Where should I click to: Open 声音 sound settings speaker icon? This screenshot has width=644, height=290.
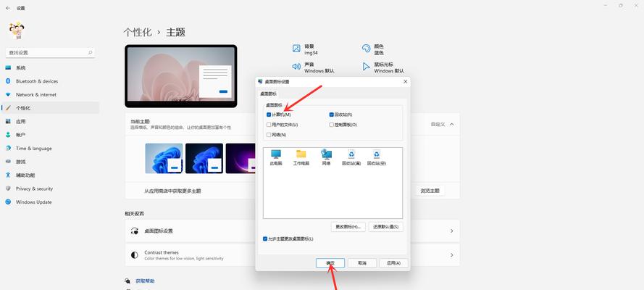click(296, 67)
